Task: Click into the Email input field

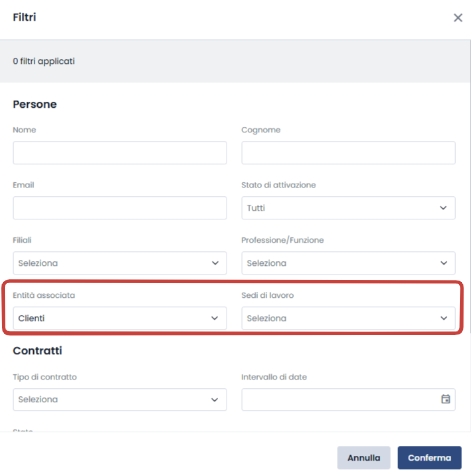Action: [120, 208]
